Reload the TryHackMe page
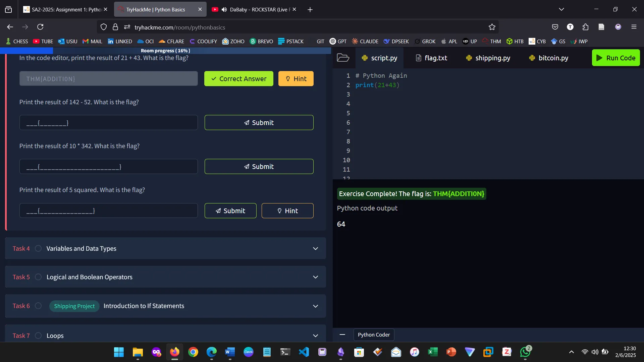Screen dimensions: 644x362 (40, 27)
